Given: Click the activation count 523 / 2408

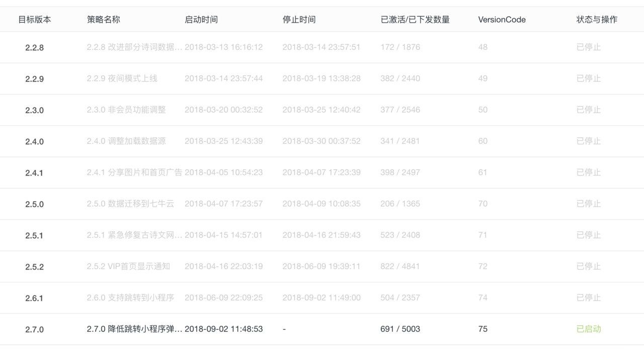Looking at the screenshot, I should pyautogui.click(x=400, y=235).
